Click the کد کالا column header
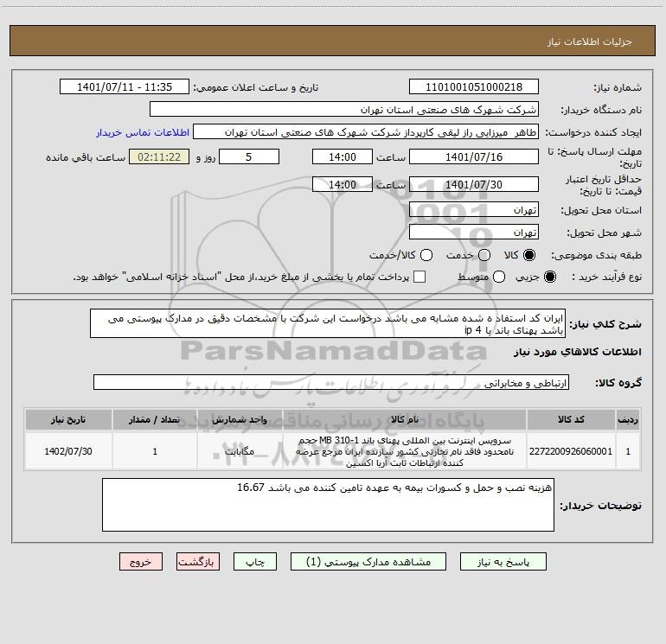This screenshot has width=666, height=644. (571, 419)
